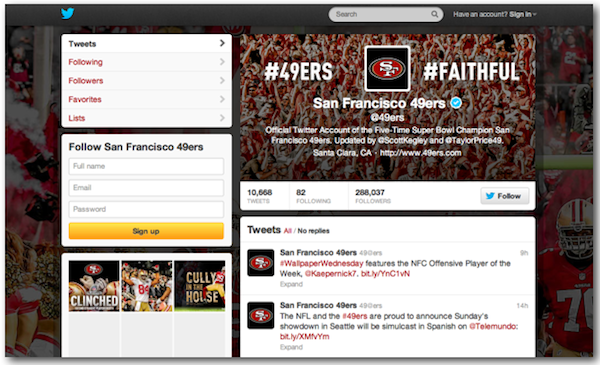Select the All tweets filter

click(288, 231)
